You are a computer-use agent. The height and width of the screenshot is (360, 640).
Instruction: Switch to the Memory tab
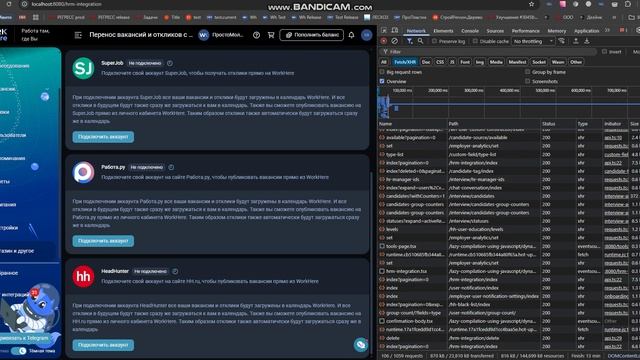tap(557, 31)
